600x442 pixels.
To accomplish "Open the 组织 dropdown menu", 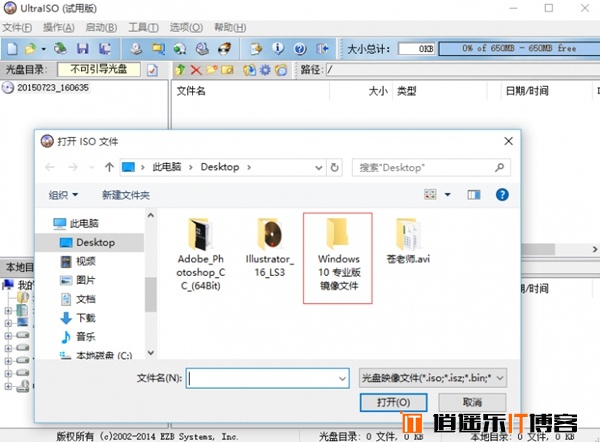I will pyautogui.click(x=63, y=195).
